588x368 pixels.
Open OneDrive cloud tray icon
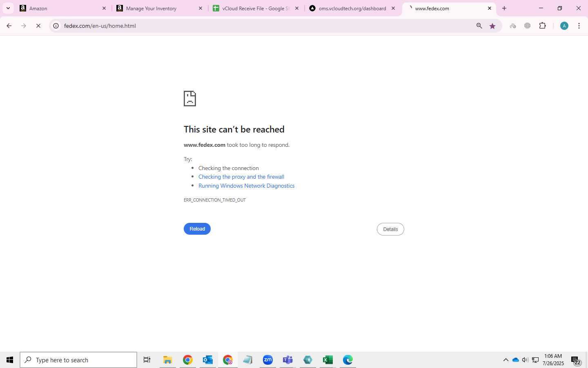click(x=515, y=360)
